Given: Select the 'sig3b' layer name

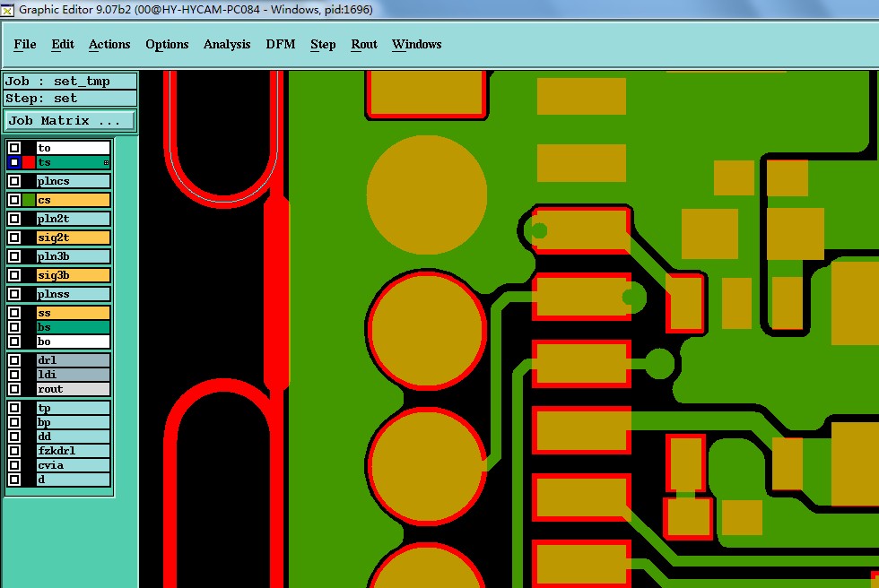Looking at the screenshot, I should click(x=73, y=275).
